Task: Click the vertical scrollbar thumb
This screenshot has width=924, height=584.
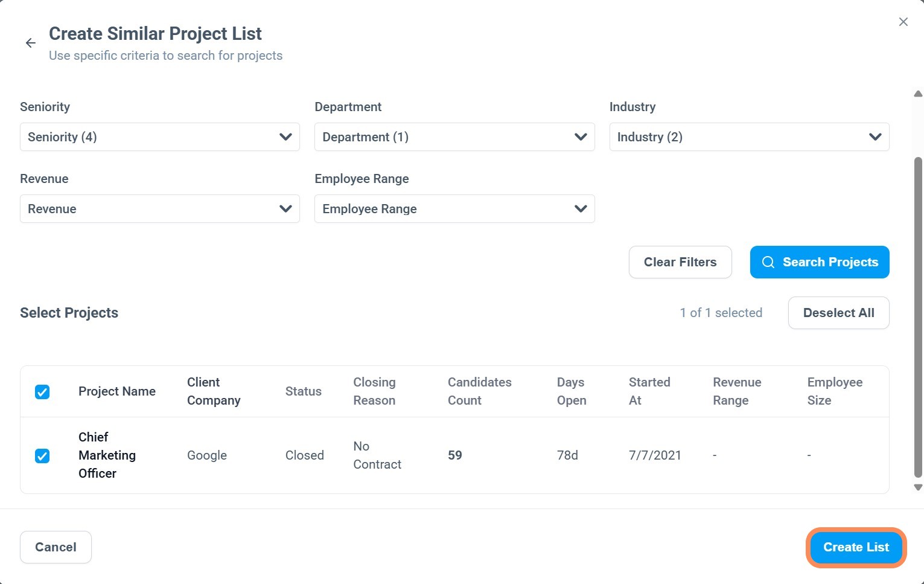Action: 918,317
